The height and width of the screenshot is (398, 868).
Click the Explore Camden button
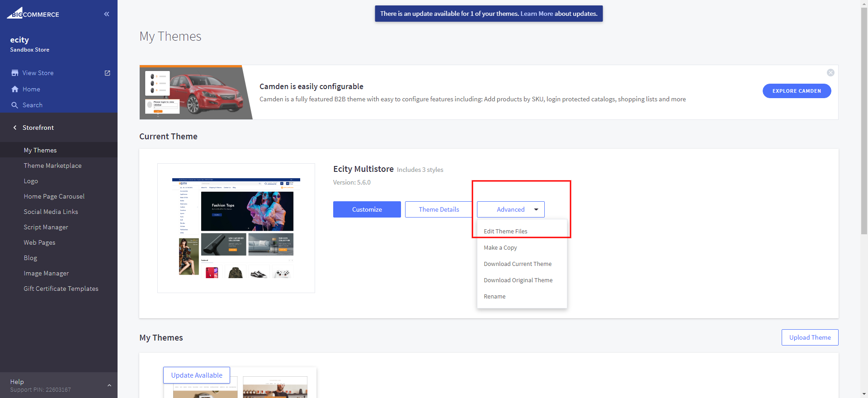click(x=796, y=91)
